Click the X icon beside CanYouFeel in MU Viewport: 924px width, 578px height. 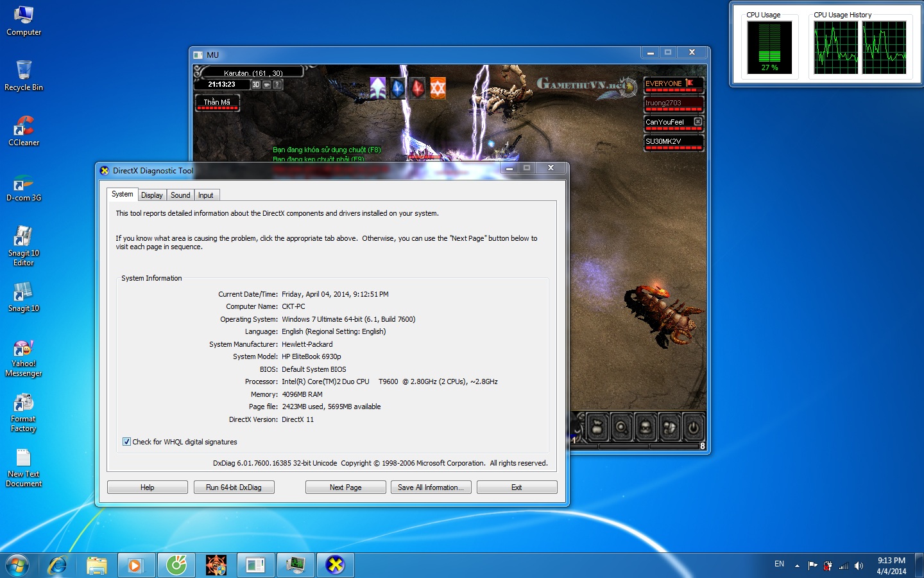[x=697, y=121]
